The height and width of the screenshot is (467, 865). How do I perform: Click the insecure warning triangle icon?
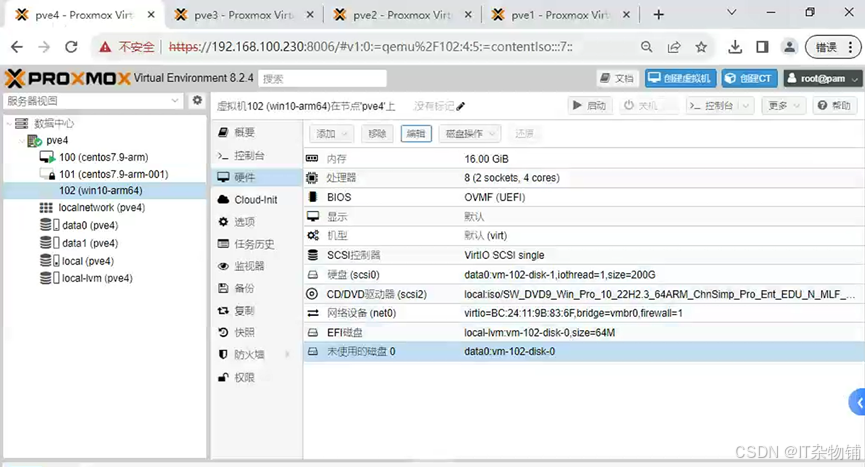(105, 47)
